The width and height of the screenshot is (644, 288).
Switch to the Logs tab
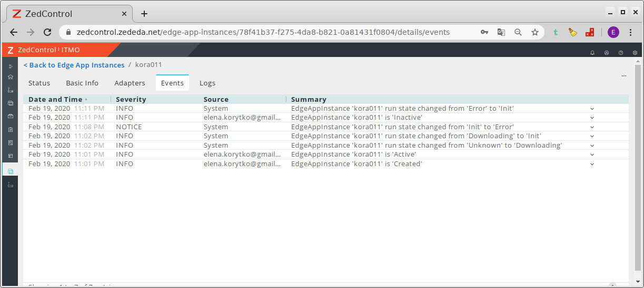[x=207, y=83]
